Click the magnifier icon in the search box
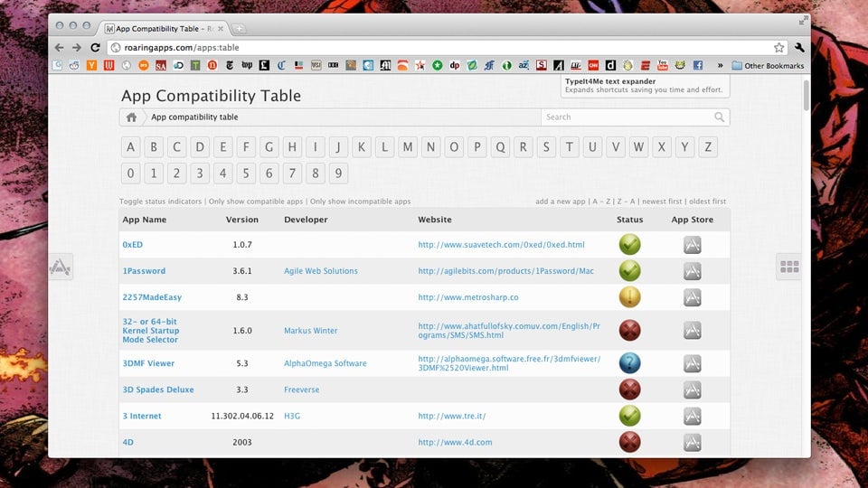 [x=719, y=117]
